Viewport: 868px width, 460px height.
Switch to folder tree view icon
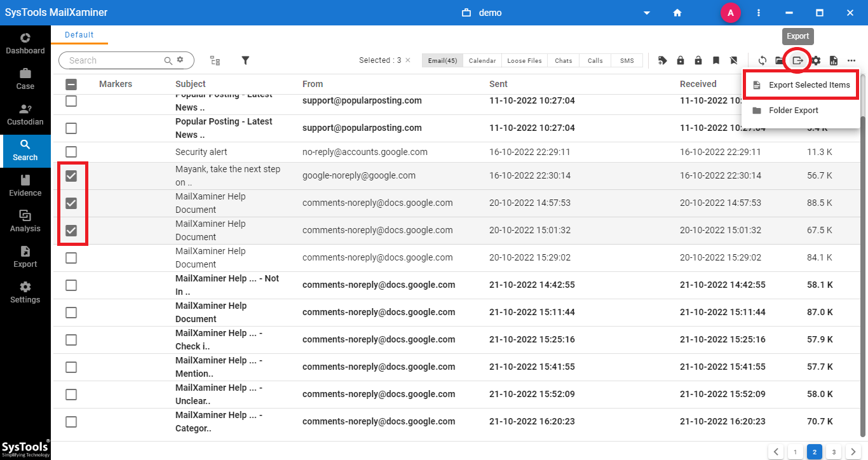coord(215,60)
